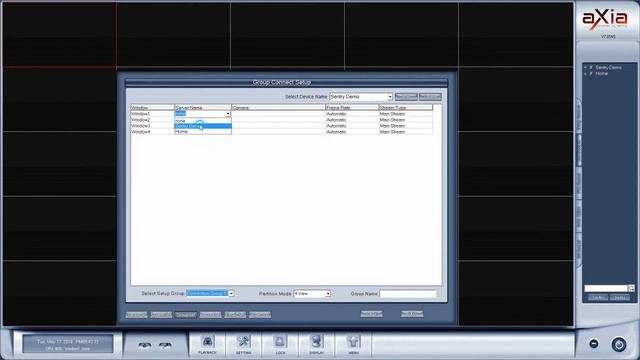Select the Window4 row cell
The image size is (640, 360).
tap(152, 132)
